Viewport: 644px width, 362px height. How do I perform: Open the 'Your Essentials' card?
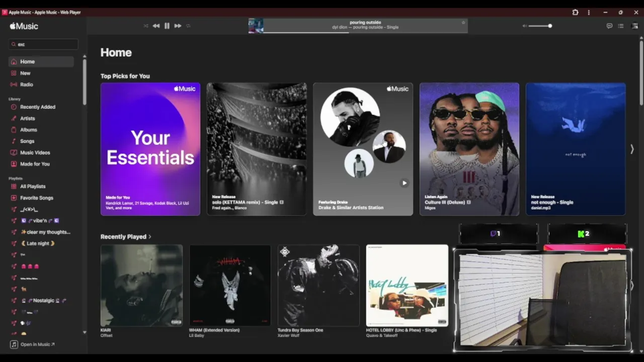pyautogui.click(x=150, y=149)
